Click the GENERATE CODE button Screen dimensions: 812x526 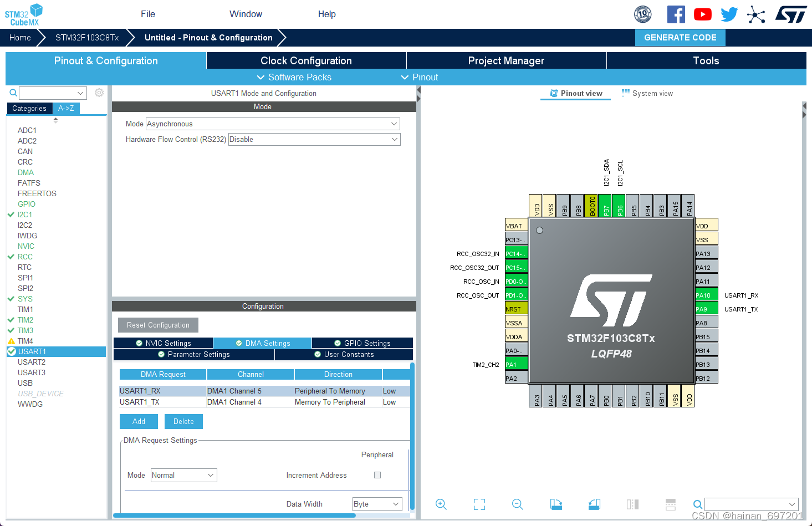[x=680, y=37]
